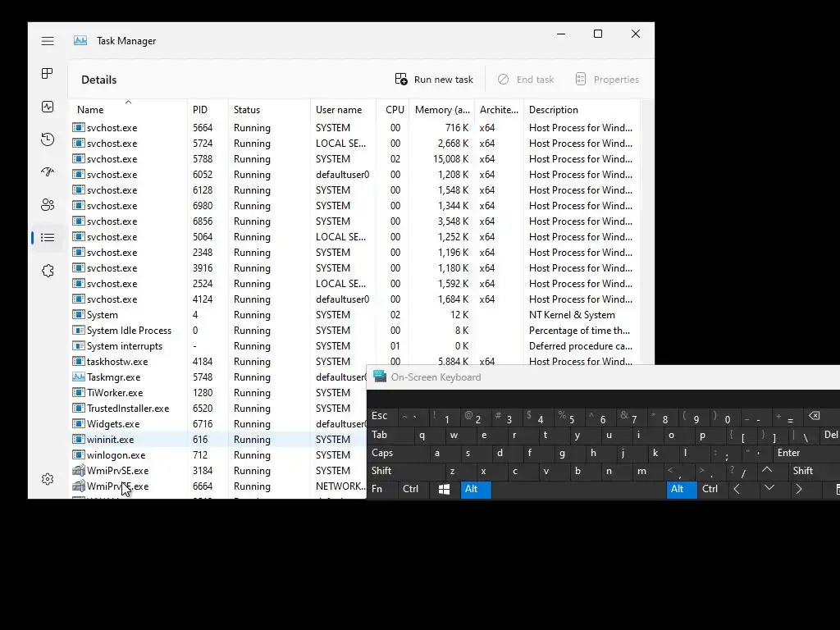This screenshot has height=630, width=840.
Task: Toggle the right Alt key on On-Screen Keyboard
Action: [682, 489]
